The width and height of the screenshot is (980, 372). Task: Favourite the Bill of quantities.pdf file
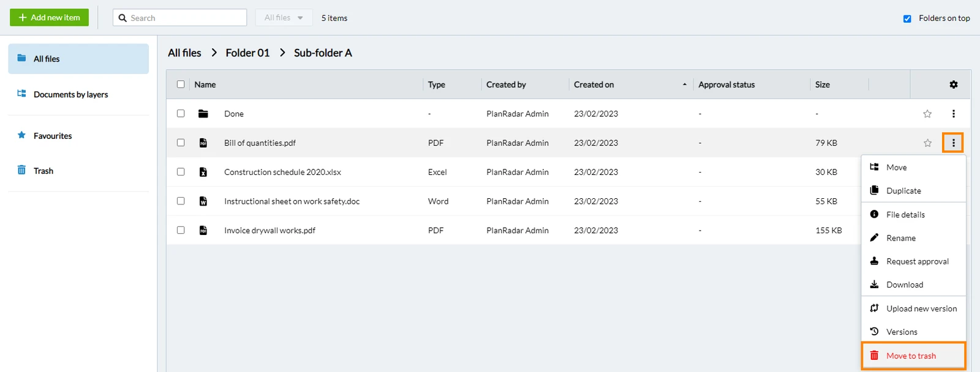927,143
